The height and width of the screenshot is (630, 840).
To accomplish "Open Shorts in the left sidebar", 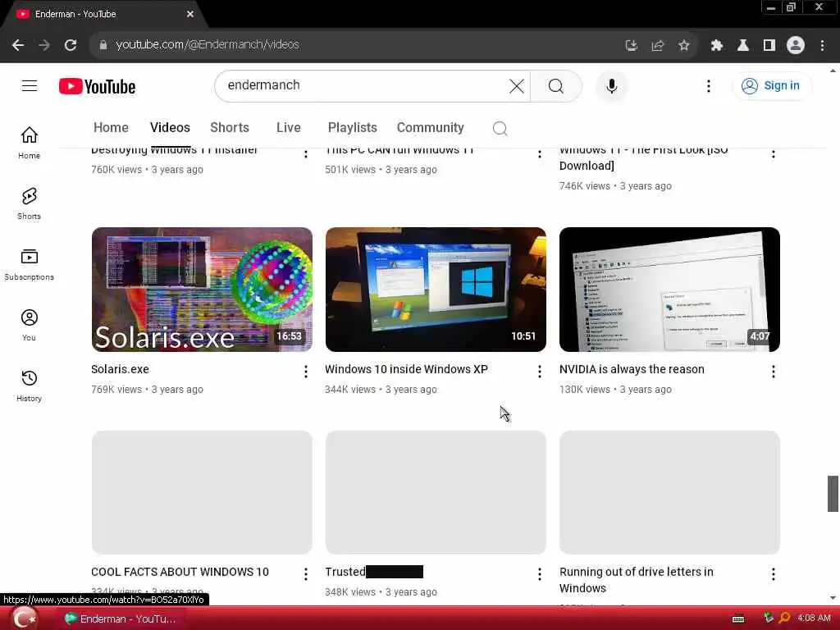I will tap(29, 203).
